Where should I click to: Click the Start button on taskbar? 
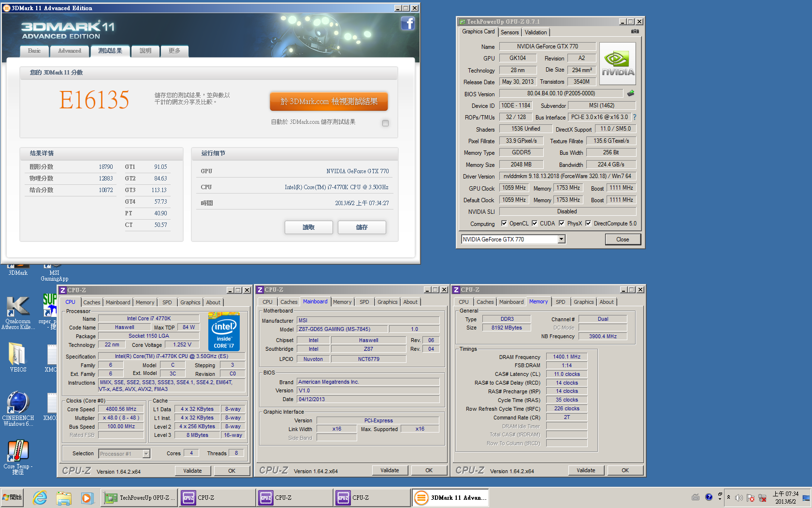[x=13, y=497]
